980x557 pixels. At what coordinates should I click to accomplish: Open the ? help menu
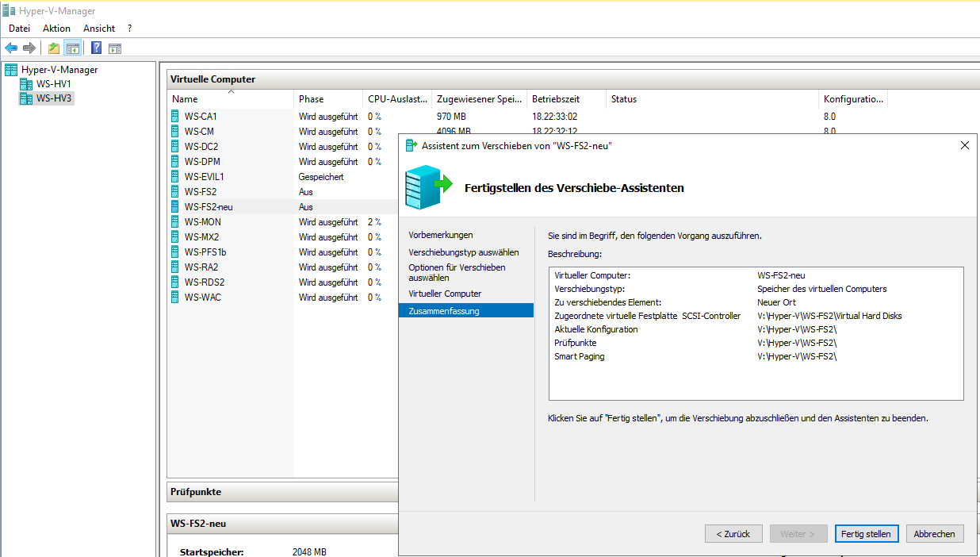[x=129, y=29]
